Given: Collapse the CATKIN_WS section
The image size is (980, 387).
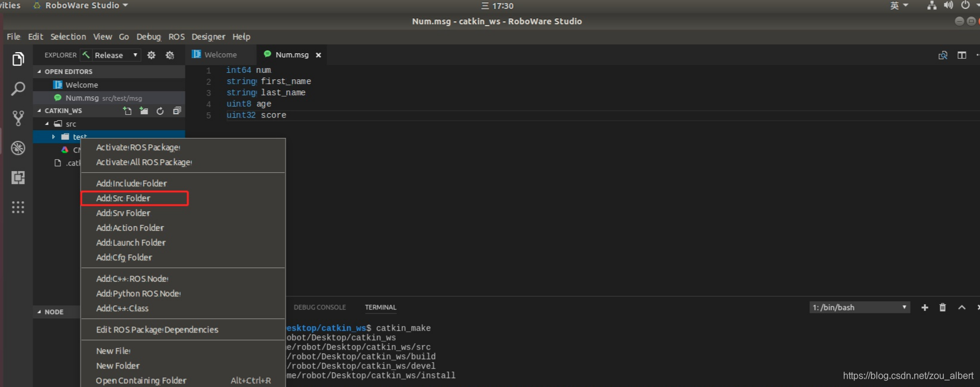Looking at the screenshot, I should pyautogui.click(x=39, y=111).
